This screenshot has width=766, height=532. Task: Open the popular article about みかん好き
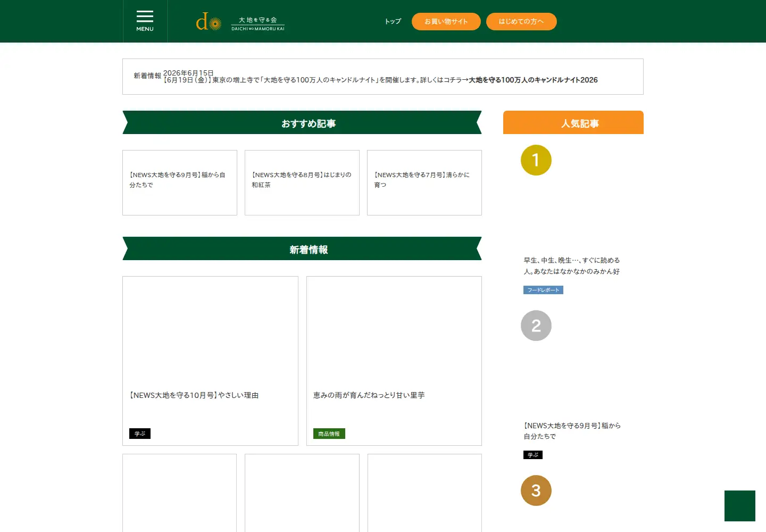click(x=572, y=266)
